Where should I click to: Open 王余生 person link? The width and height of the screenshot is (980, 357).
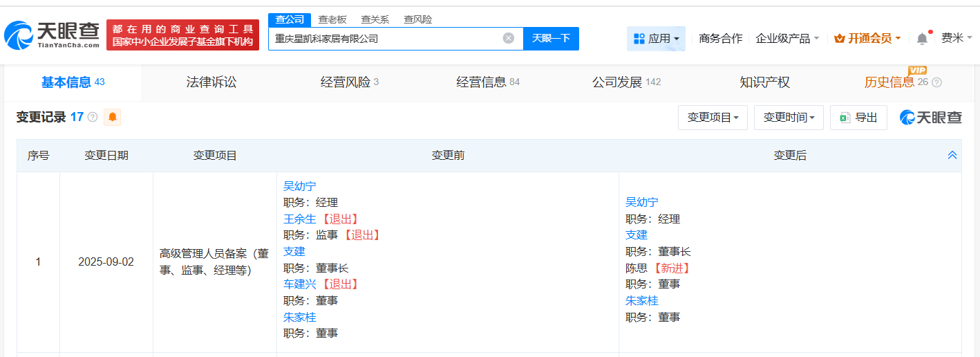300,219
